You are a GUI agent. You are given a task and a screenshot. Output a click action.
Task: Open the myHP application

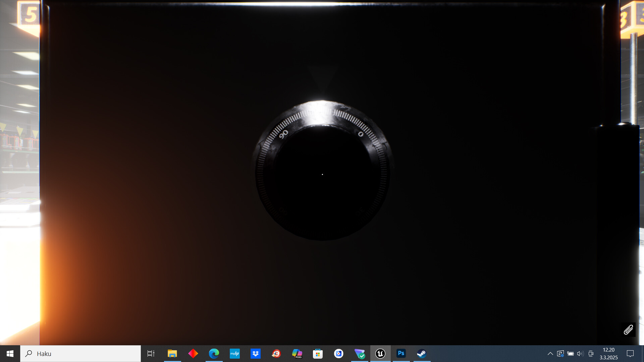pyautogui.click(x=235, y=353)
